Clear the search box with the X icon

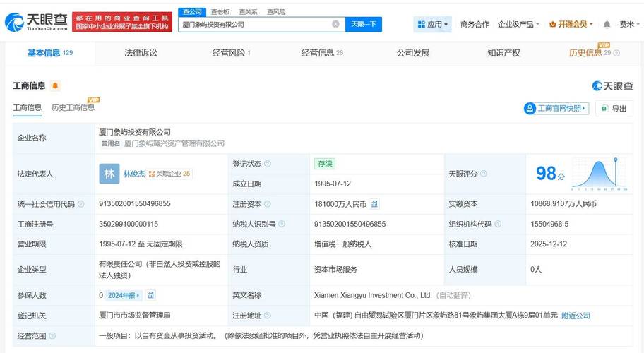(335, 24)
